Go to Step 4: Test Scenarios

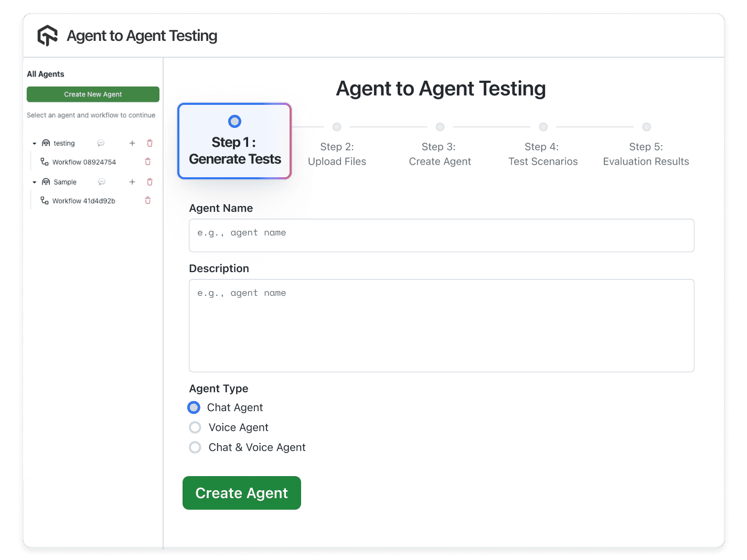(x=543, y=145)
